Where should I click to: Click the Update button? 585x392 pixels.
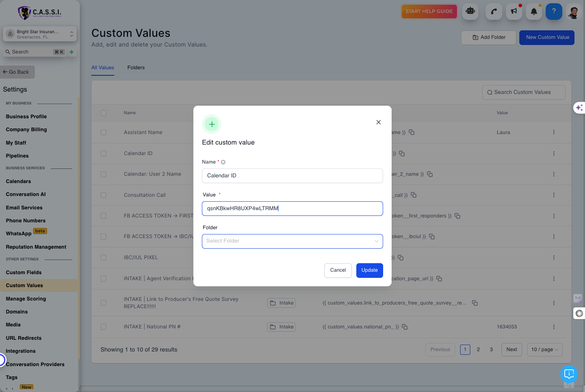[x=370, y=271]
